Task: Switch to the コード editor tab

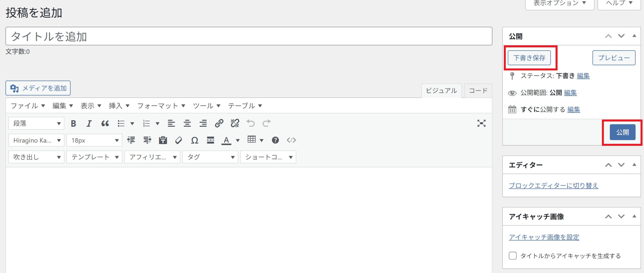Action: 478,91
